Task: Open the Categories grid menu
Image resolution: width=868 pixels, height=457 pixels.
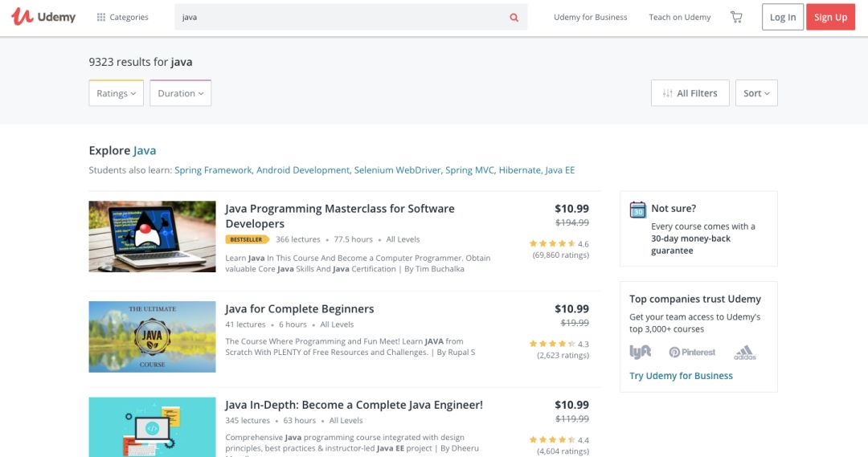Action: pos(122,17)
